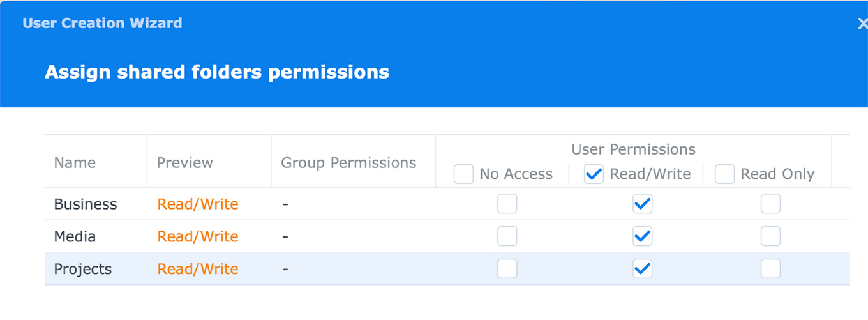The height and width of the screenshot is (320, 868).
Task: Enable Read Only for Business folder
Action: pos(770,204)
